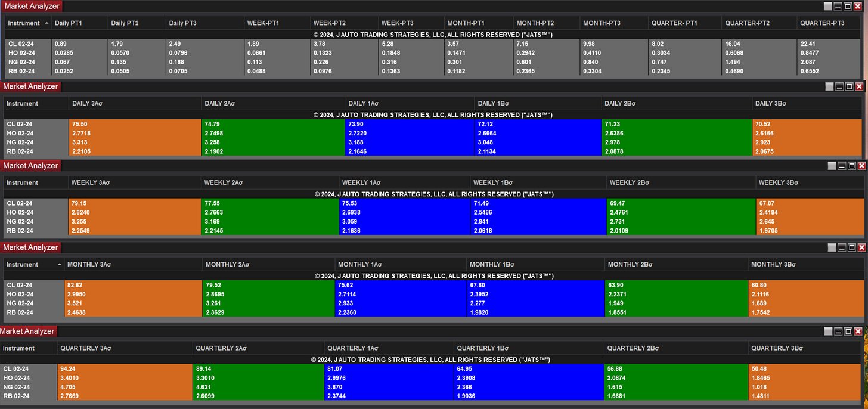The width and height of the screenshot is (868, 409).
Task: Click the blue 67.80 cell in Monthly 1Bσ
Action: pos(535,285)
